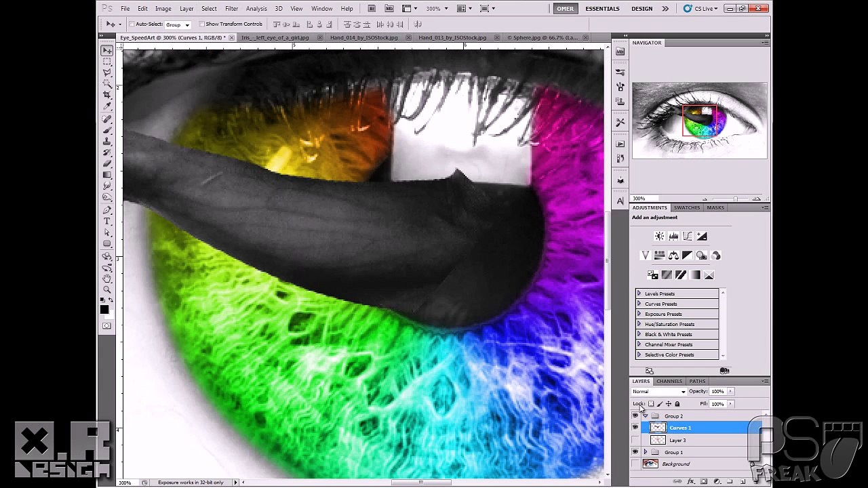Show the Background layer
Viewport: 868px width, 488px height.
(x=635, y=464)
